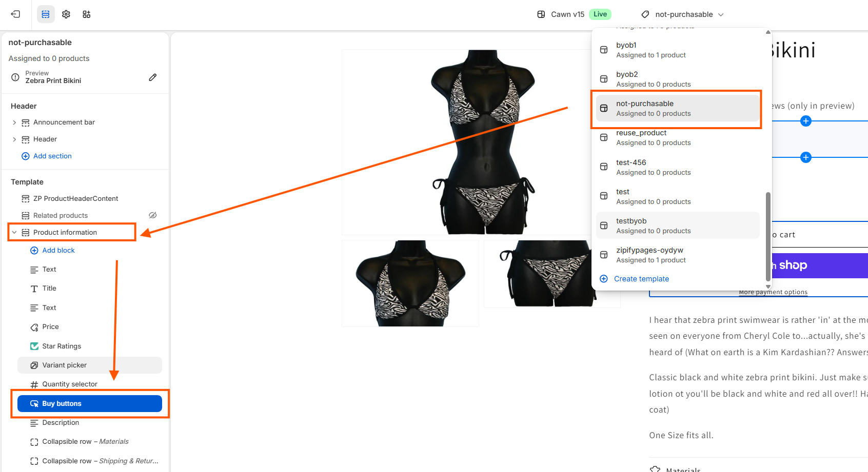Click the Title block icon
The width and height of the screenshot is (868, 472).
coord(34,289)
